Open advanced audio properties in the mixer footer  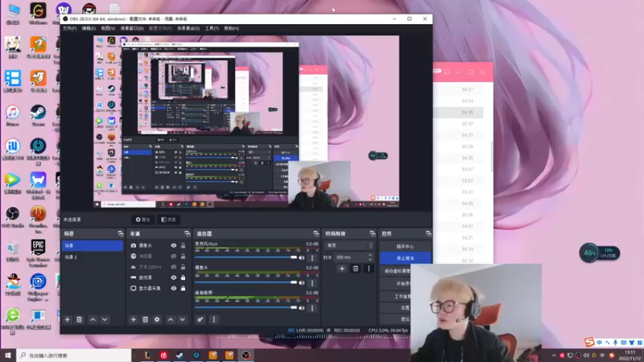pyautogui.click(x=200, y=319)
